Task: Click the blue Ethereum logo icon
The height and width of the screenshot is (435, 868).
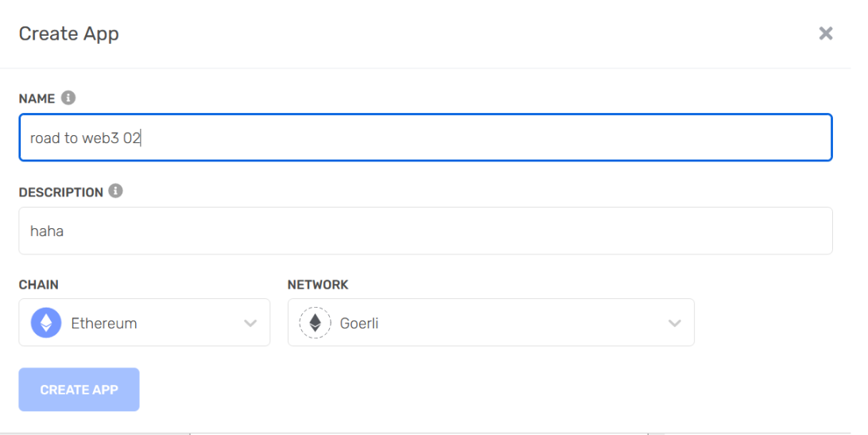Action: point(46,323)
